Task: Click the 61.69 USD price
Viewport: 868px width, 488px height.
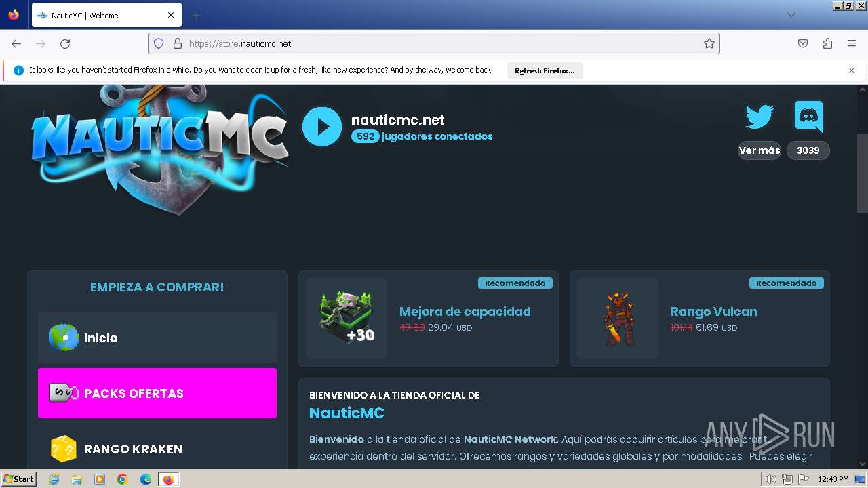Action: coord(716,328)
